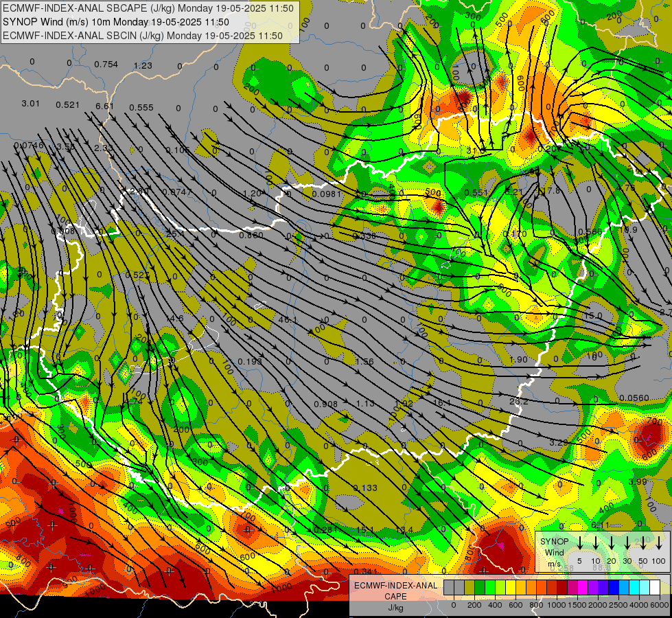Click the SBCAPE title line in header

[148, 8]
